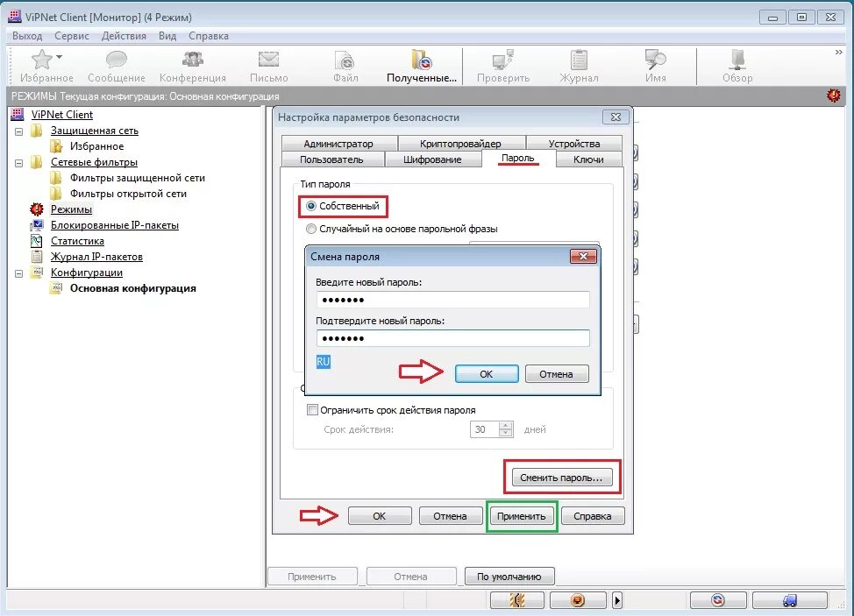Click the Журнал IP-пакетов tree icon
The image size is (854, 616).
[37, 257]
